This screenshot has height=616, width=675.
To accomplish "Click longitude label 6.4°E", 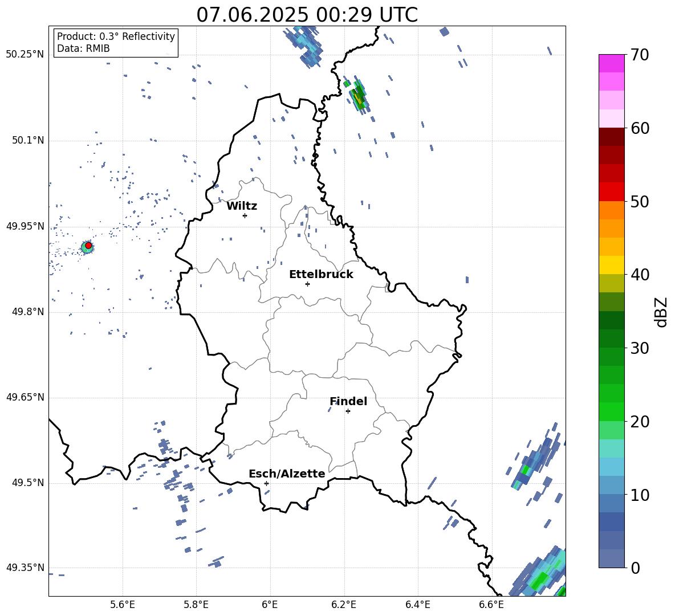I will (x=417, y=605).
